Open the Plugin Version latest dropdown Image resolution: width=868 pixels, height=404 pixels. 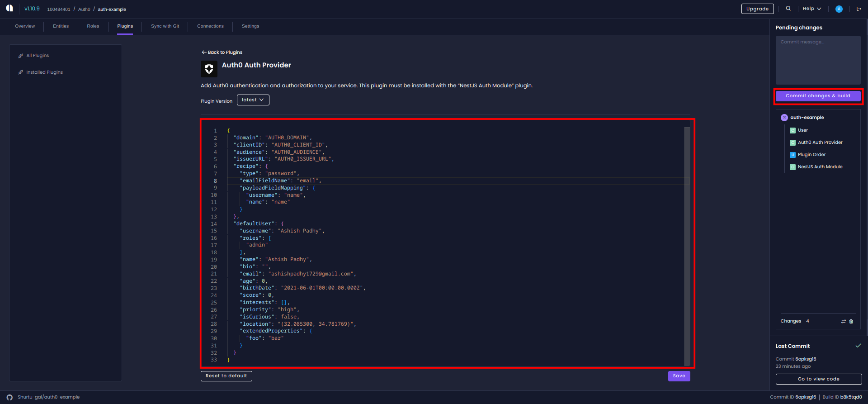click(253, 100)
